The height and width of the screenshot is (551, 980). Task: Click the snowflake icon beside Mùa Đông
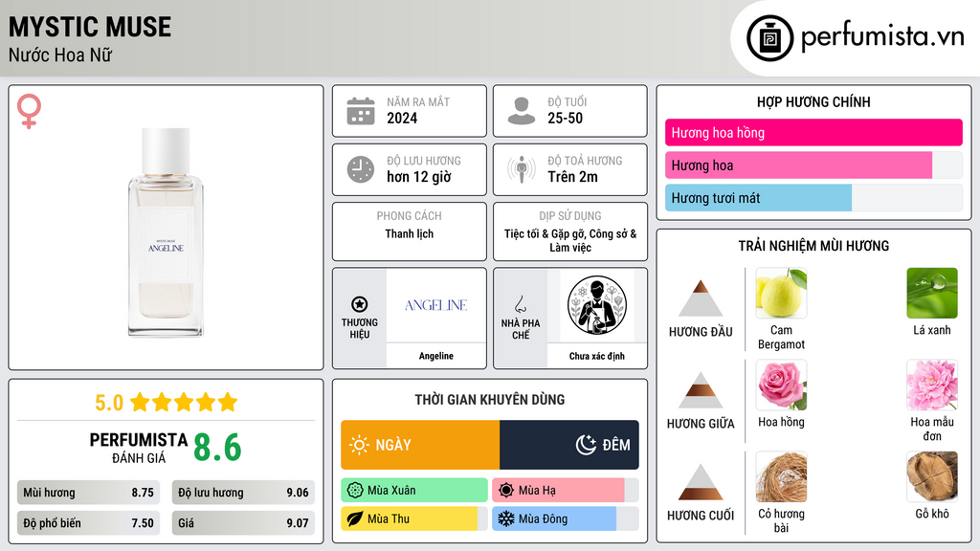click(x=506, y=519)
